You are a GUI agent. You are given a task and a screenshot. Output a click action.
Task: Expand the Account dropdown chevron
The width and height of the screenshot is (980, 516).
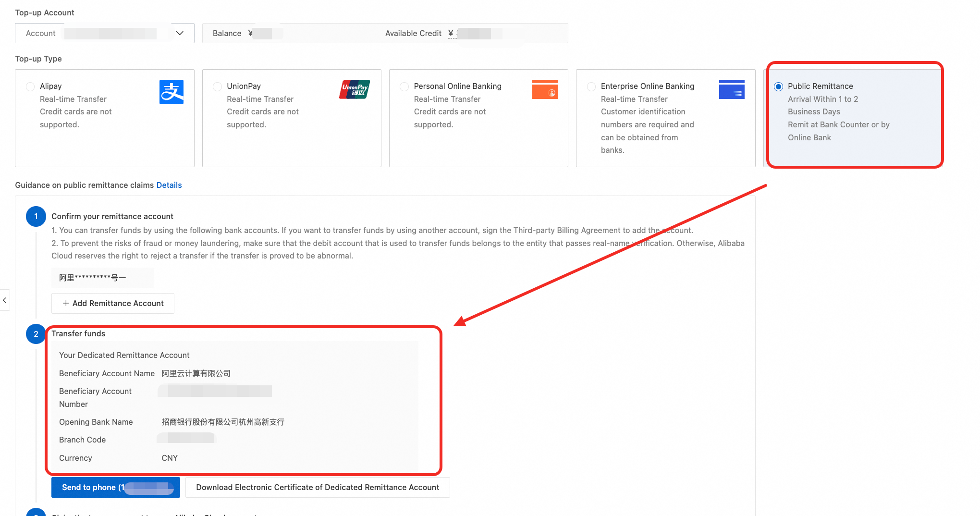180,33
